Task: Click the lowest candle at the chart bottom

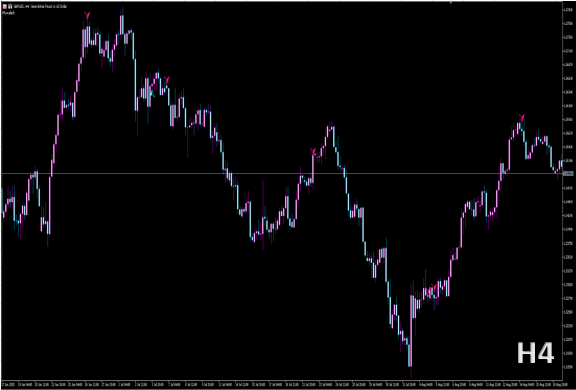Action: [x=410, y=331]
